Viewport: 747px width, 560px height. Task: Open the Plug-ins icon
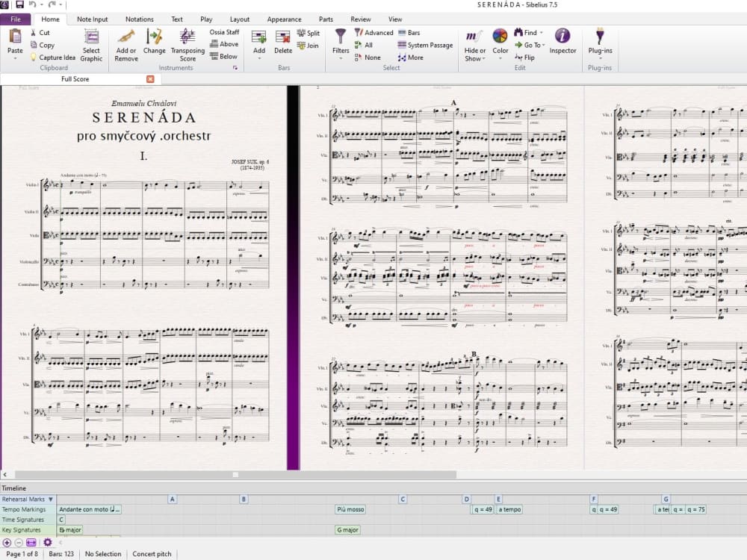(600, 36)
